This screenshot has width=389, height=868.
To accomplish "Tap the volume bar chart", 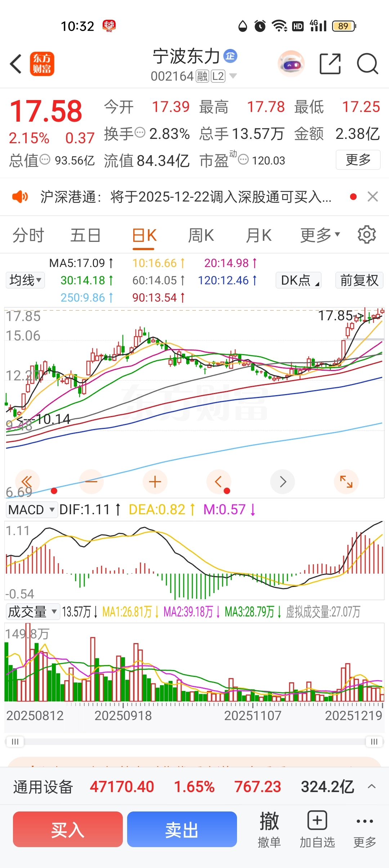I will [194, 662].
